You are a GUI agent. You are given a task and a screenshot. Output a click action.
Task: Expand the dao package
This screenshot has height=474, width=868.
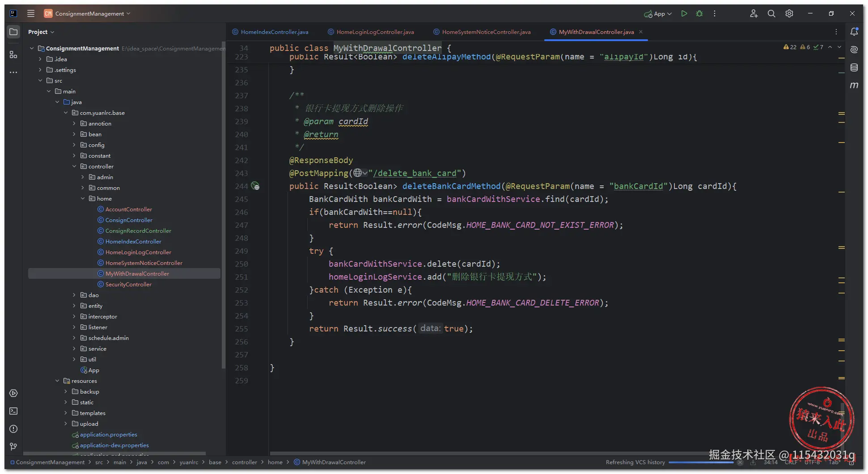[74, 295]
